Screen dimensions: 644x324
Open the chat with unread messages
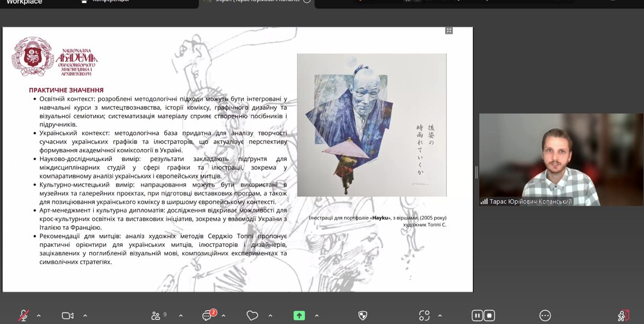tap(207, 316)
